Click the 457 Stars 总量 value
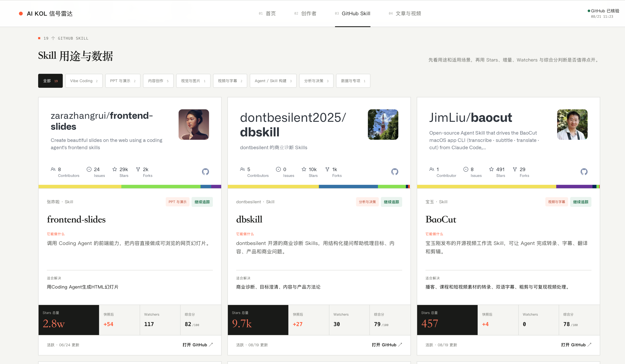The height and width of the screenshot is (364, 625). tap(430, 324)
